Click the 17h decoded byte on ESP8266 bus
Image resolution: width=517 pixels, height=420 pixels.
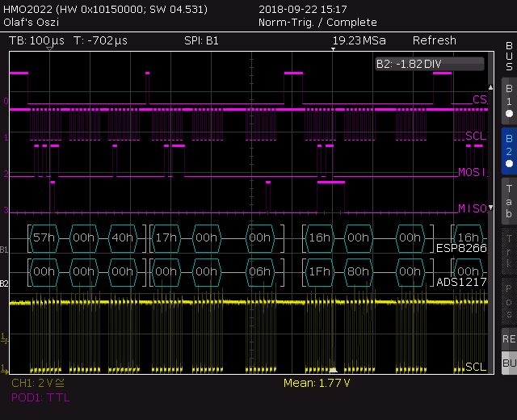166,237
